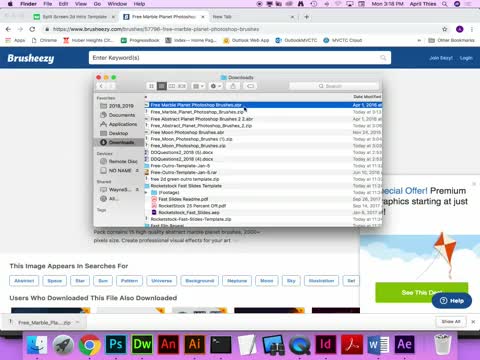Screen dimensions: 480x360
Task: Open the Finder arrange-by dropdown
Action: (198, 86)
